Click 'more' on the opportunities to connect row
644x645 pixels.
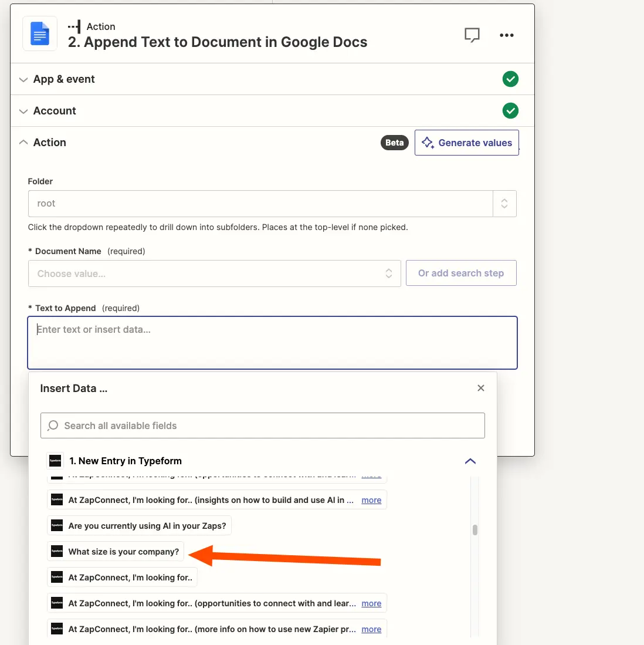[x=371, y=603]
